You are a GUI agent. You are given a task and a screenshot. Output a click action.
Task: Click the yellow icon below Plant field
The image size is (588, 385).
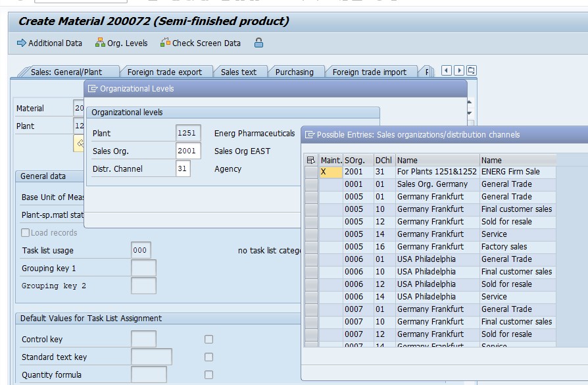(x=79, y=143)
